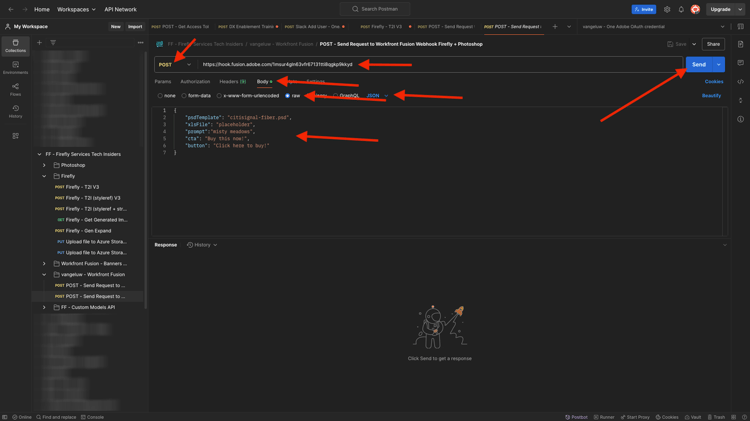Open a new request tab with plus
This screenshot has width=750, height=421.
click(x=555, y=27)
